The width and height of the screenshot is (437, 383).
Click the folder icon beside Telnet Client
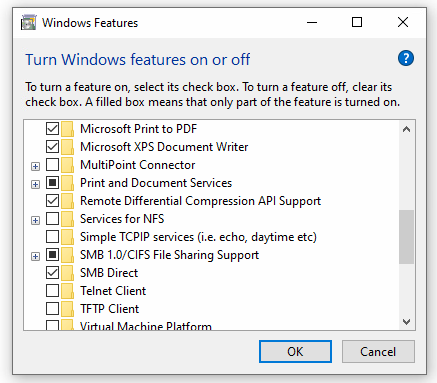click(x=67, y=291)
